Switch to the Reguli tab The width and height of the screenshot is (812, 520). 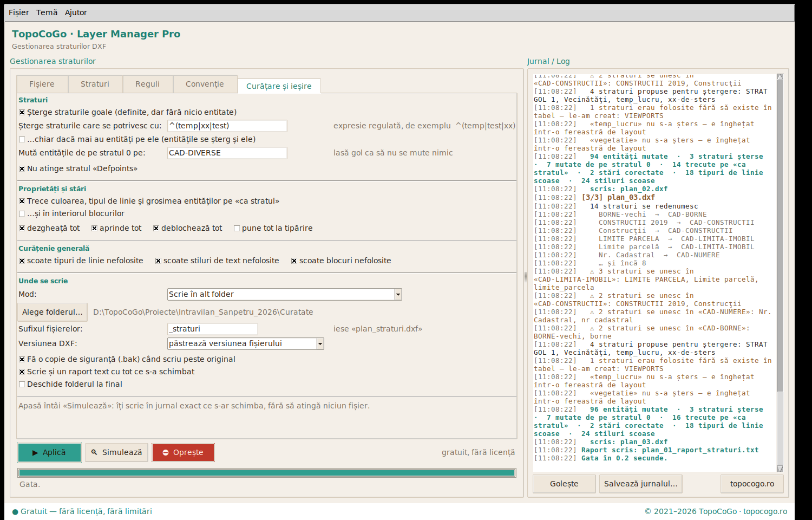(147, 84)
